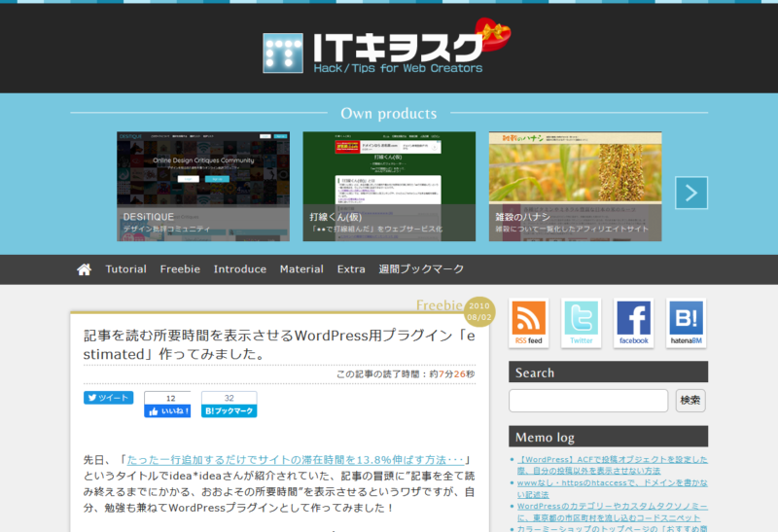The height and width of the screenshot is (532, 778).
Task: Go to the Material section
Action: 301,269
